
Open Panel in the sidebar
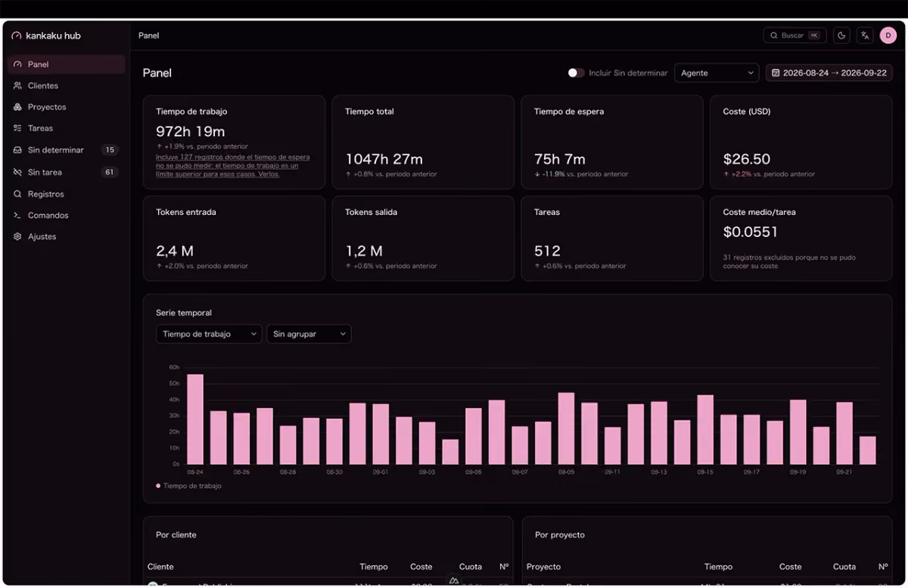pyautogui.click(x=67, y=64)
